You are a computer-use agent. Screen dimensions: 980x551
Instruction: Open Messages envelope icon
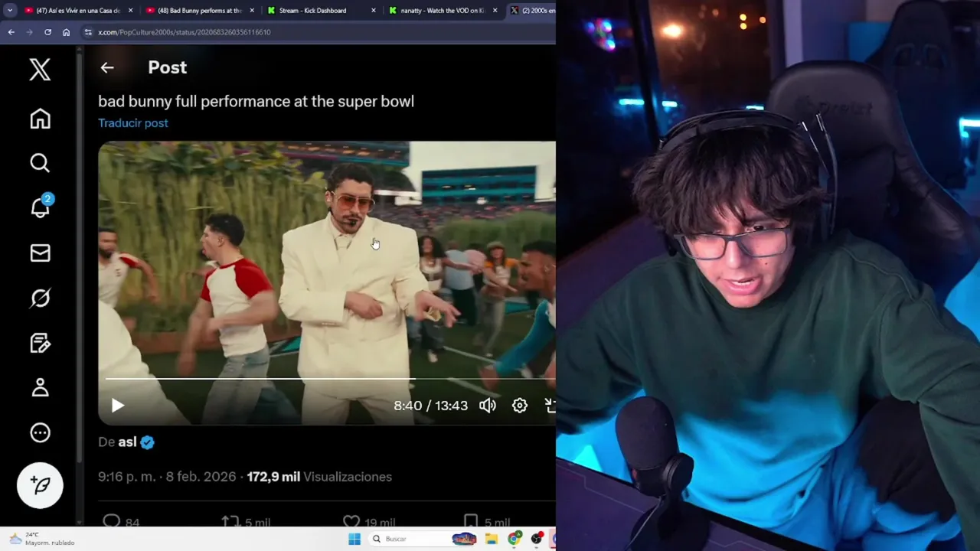tap(40, 253)
